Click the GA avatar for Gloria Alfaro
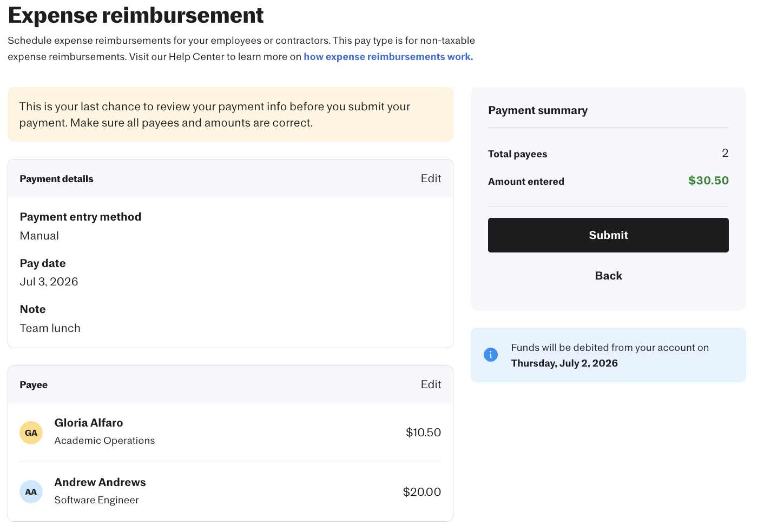This screenshot has height=532, width=764. (31, 433)
